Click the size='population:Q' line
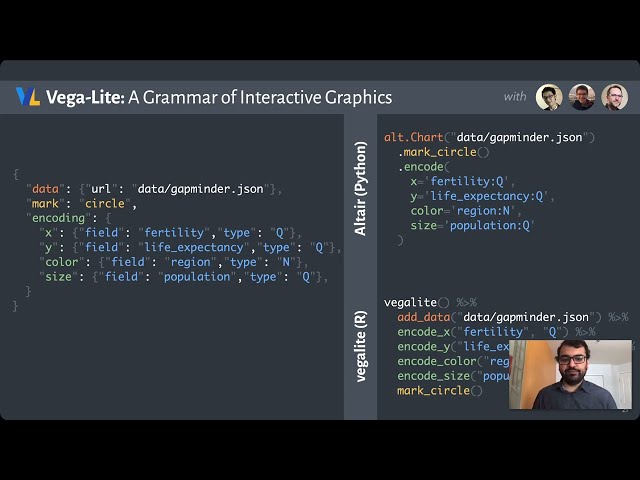640x480 pixels. tap(473, 226)
